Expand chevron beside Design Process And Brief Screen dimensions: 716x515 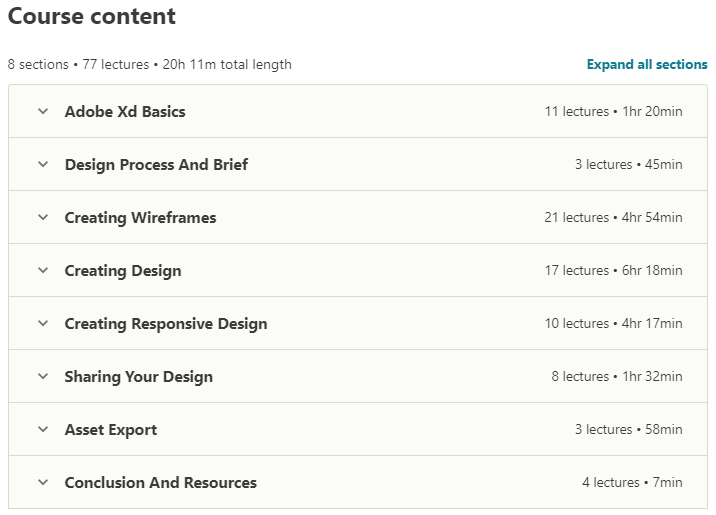[43, 164]
